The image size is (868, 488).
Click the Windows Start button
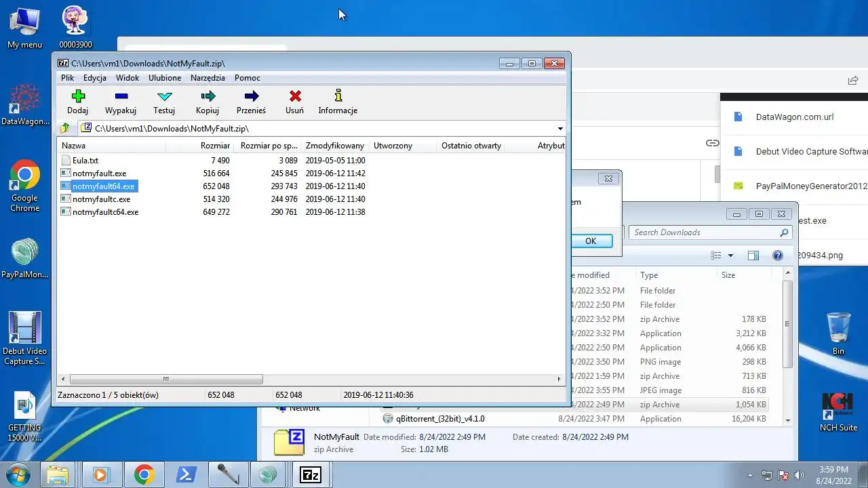tap(18, 474)
